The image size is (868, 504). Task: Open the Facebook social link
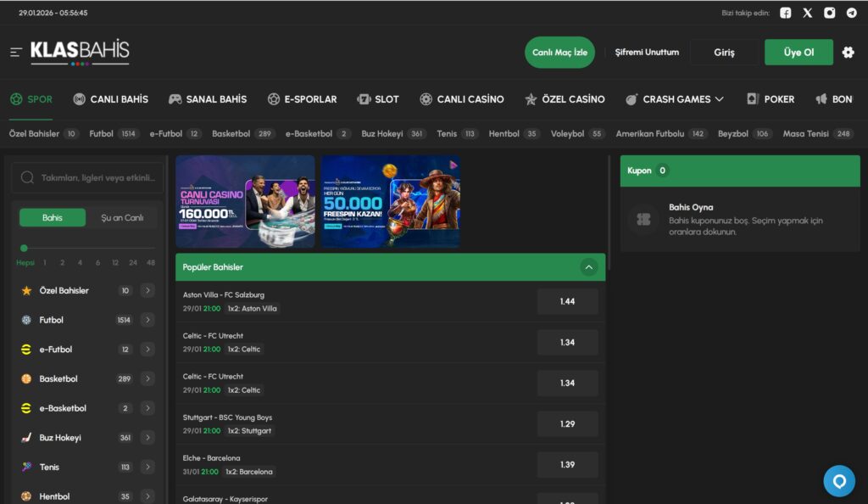click(x=786, y=13)
